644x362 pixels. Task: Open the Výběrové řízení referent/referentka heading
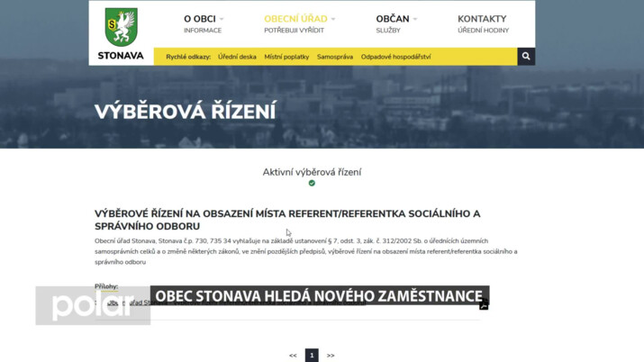pos(287,220)
